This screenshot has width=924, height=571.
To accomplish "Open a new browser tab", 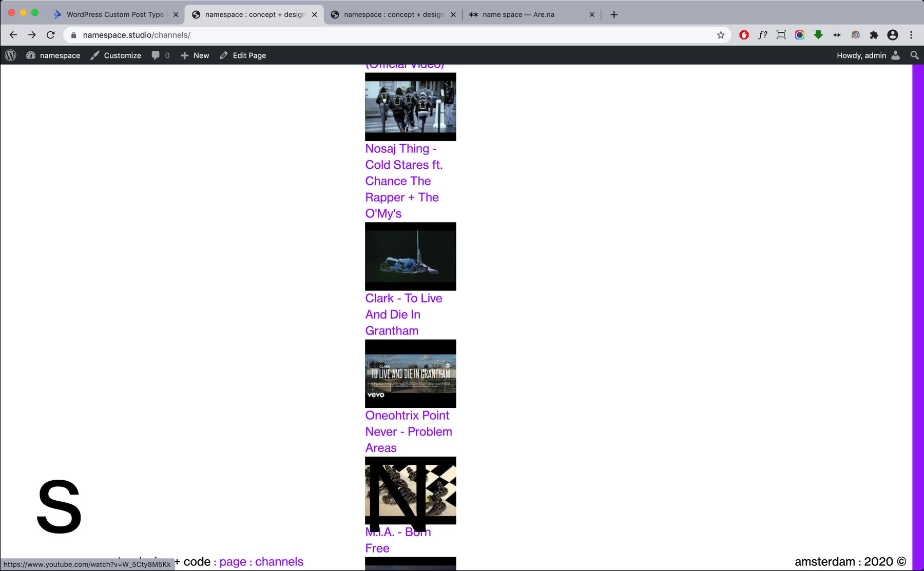I will 614,14.
